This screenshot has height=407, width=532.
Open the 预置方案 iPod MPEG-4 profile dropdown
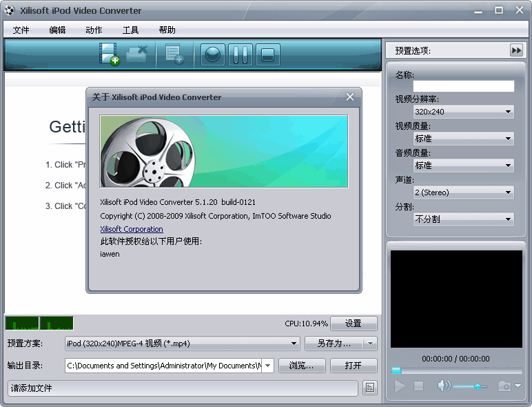(182, 343)
